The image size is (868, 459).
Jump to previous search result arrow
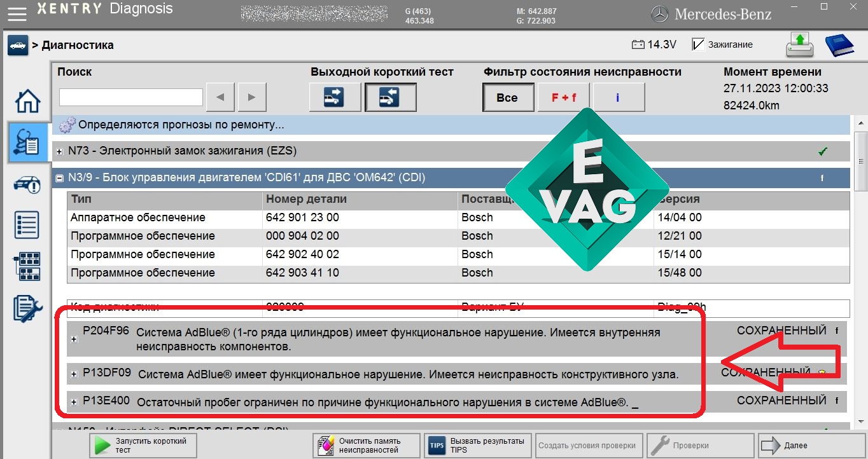click(x=220, y=97)
